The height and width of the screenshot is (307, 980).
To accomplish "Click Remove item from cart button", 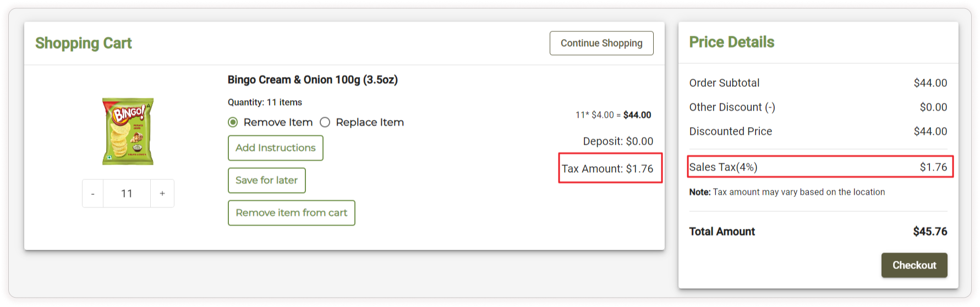I will [x=292, y=213].
